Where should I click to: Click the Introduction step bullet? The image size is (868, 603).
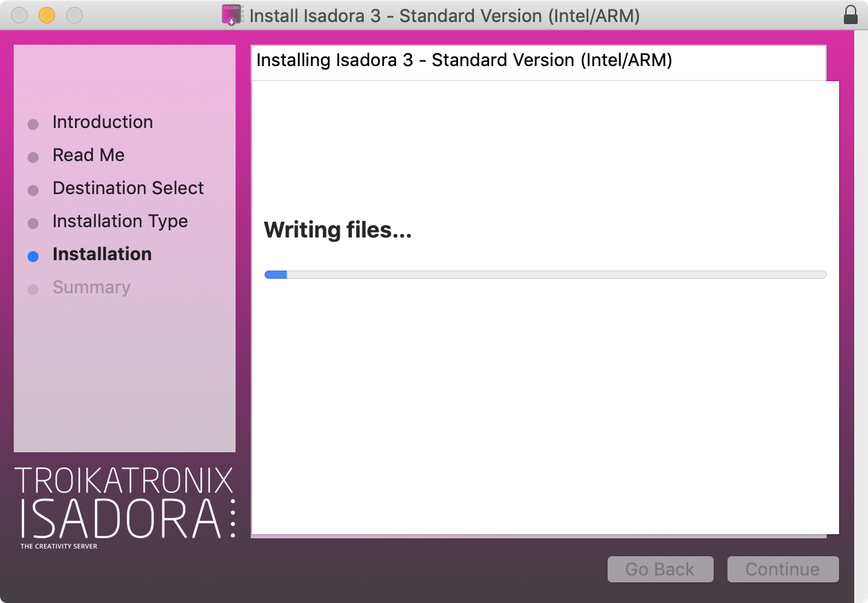tap(33, 125)
